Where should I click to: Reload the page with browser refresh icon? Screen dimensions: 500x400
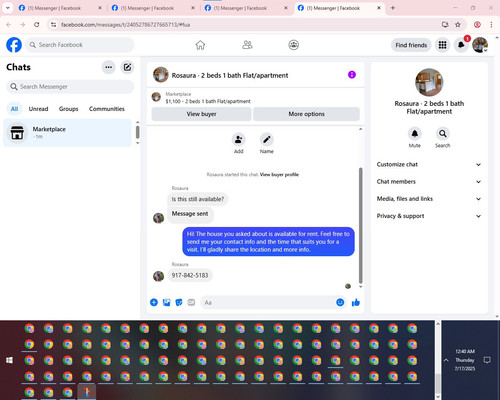(37, 24)
